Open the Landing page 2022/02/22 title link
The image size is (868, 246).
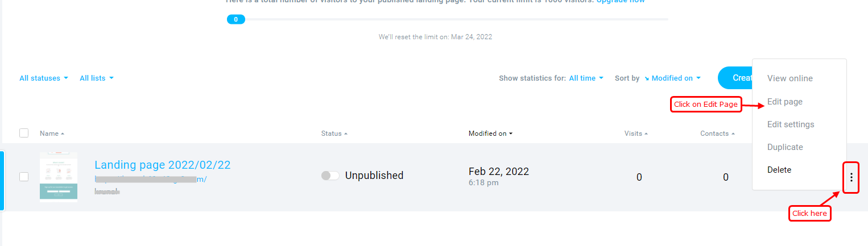(162, 165)
